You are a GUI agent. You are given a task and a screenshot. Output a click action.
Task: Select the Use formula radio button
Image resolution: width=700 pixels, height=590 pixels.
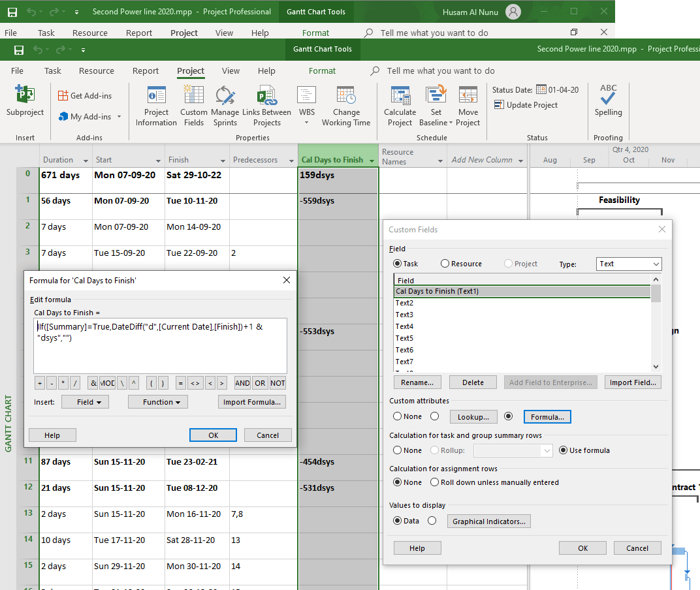pyautogui.click(x=564, y=450)
